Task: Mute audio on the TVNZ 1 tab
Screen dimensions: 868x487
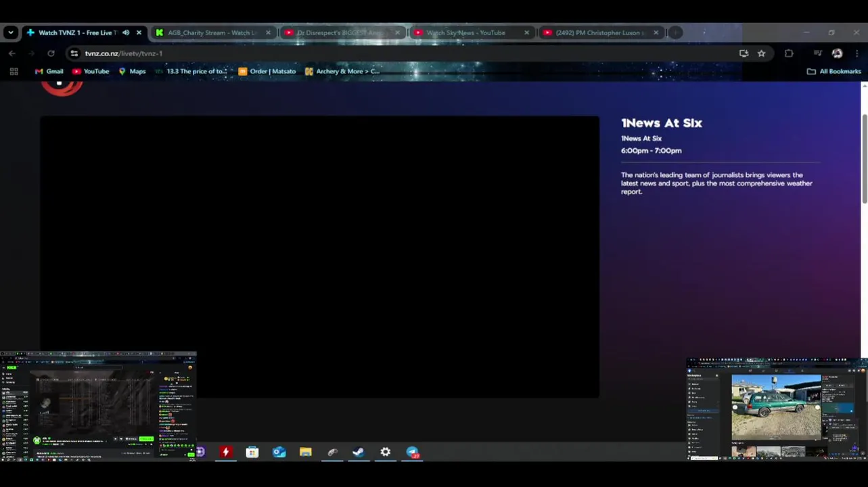Action: [126, 32]
